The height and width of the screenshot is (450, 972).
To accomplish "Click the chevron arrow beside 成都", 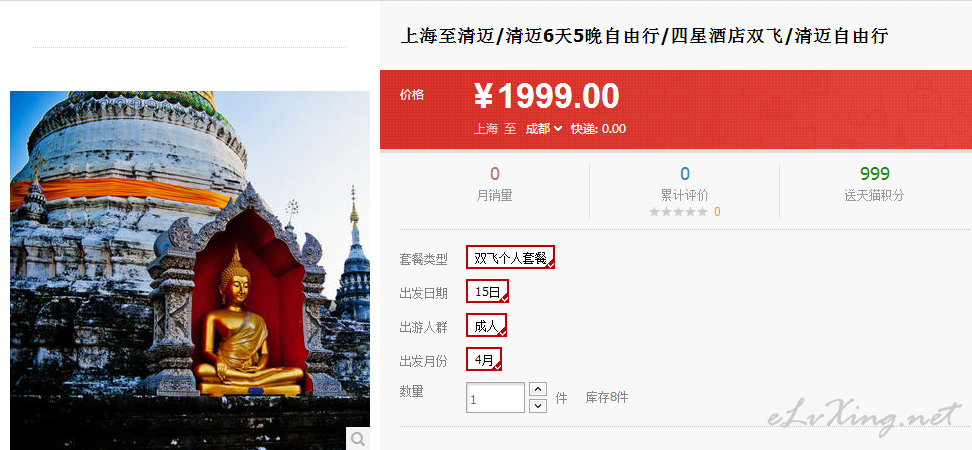I will (x=558, y=129).
